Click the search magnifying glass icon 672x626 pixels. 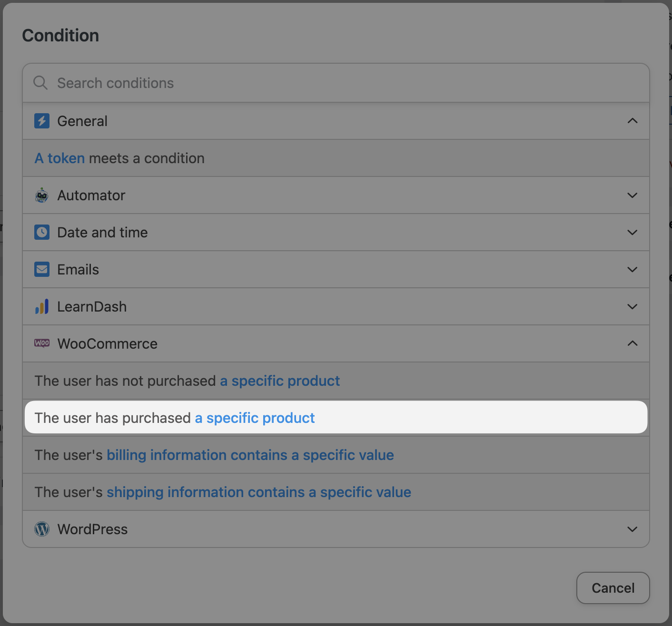[x=40, y=82]
